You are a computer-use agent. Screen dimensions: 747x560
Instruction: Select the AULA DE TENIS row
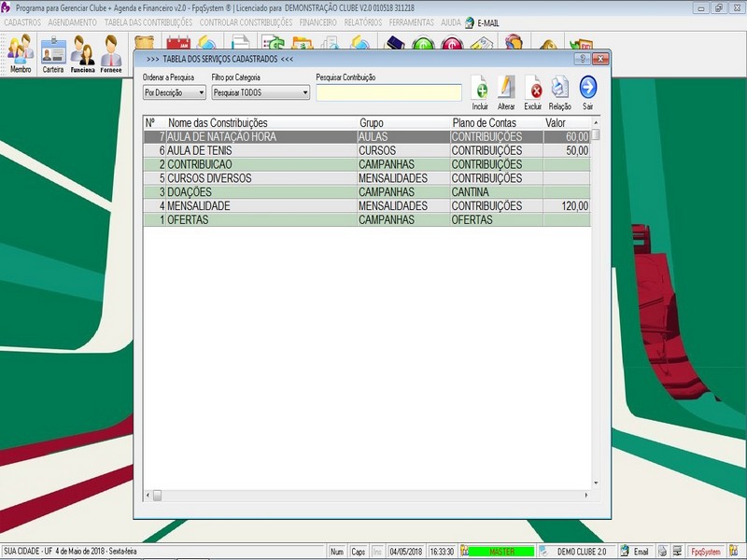[261, 150]
